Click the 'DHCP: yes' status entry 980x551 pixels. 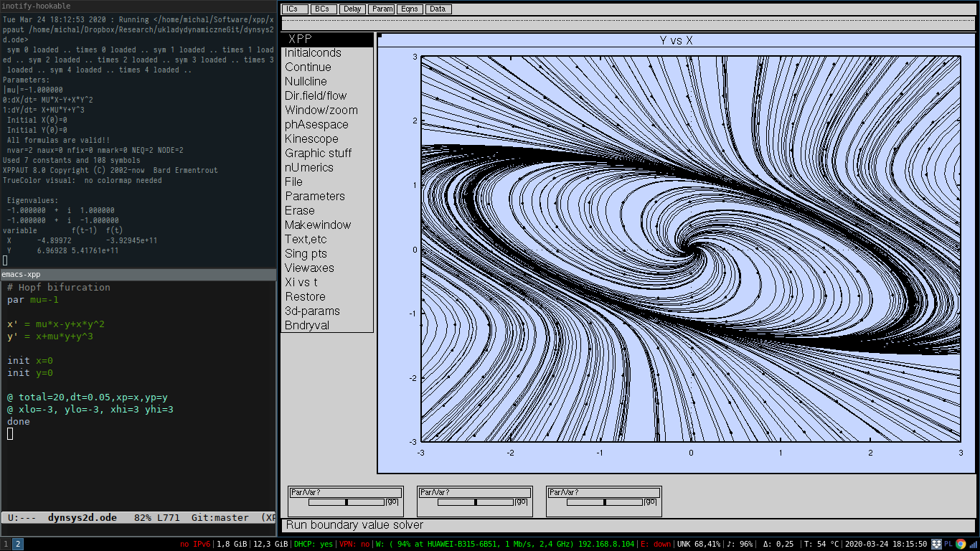coord(314,545)
